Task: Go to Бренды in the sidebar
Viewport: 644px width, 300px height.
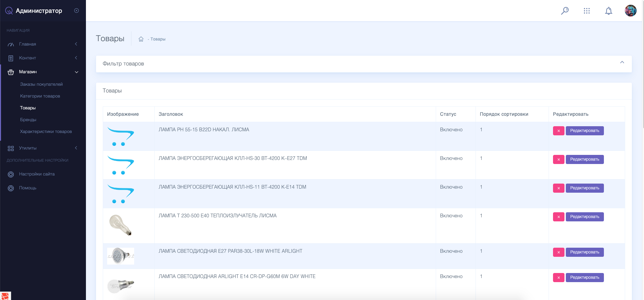Action: pos(28,120)
